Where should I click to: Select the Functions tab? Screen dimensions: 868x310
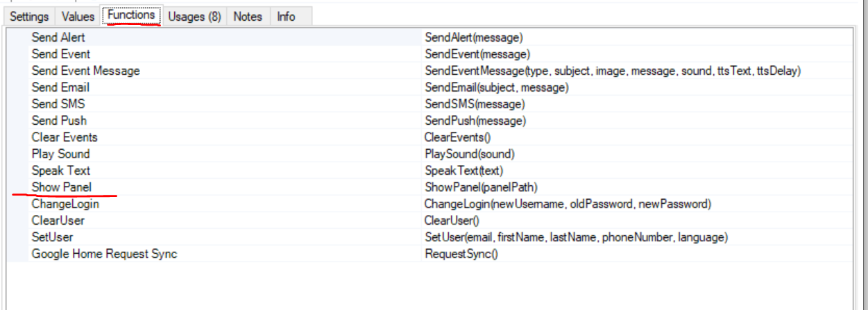tap(131, 15)
